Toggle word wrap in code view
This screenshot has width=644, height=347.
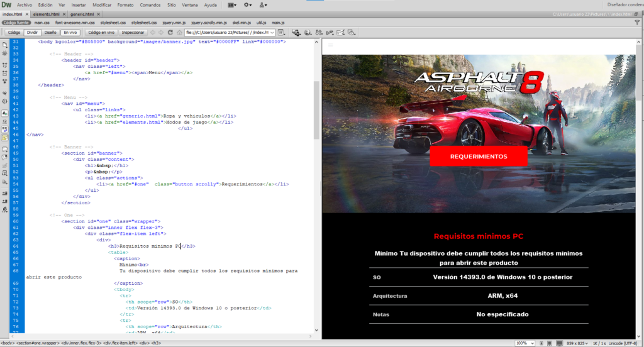[5, 129]
